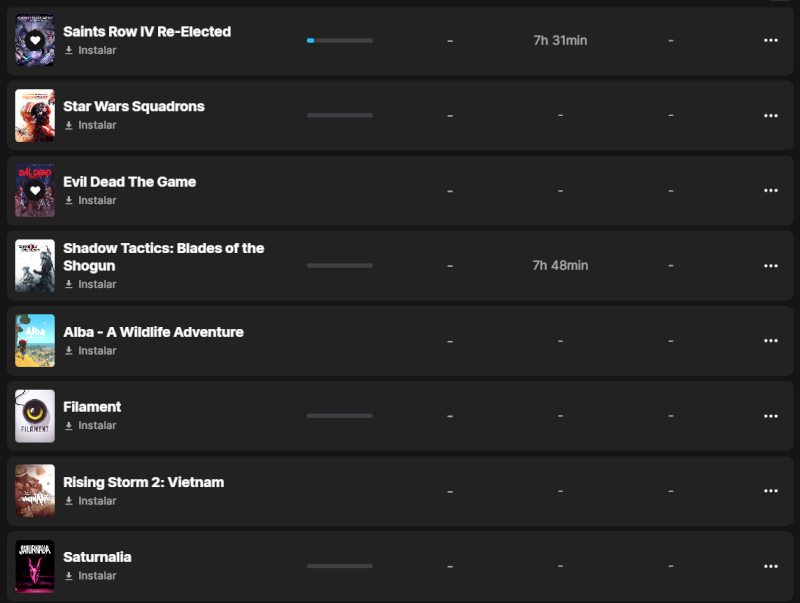The height and width of the screenshot is (603, 800).
Task: Open Shadow Tactics cover art thumbnail
Action: click(x=35, y=265)
